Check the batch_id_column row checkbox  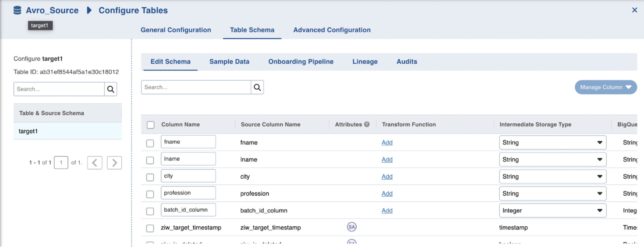point(150,211)
